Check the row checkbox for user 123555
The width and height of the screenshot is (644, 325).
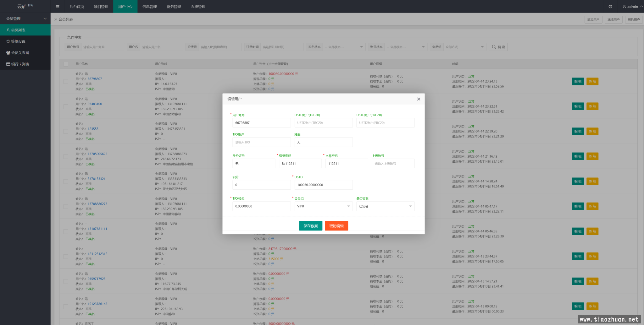[66, 131]
